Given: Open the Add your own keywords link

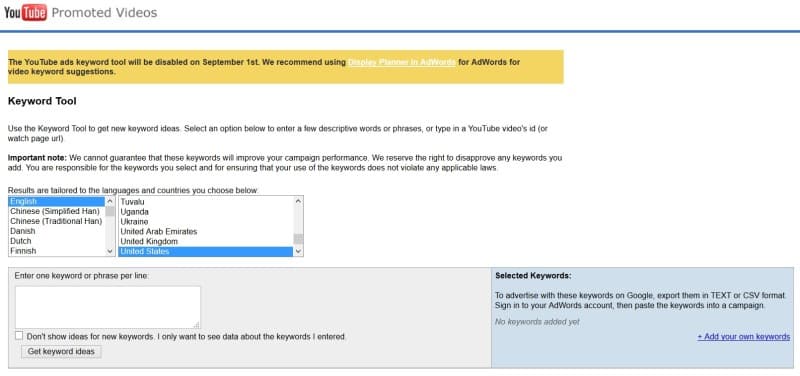Looking at the screenshot, I should (x=743, y=337).
